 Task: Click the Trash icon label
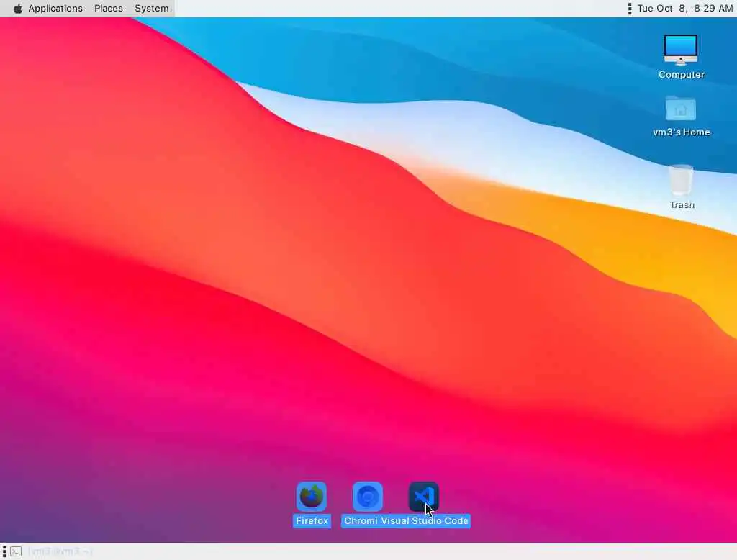(682, 204)
